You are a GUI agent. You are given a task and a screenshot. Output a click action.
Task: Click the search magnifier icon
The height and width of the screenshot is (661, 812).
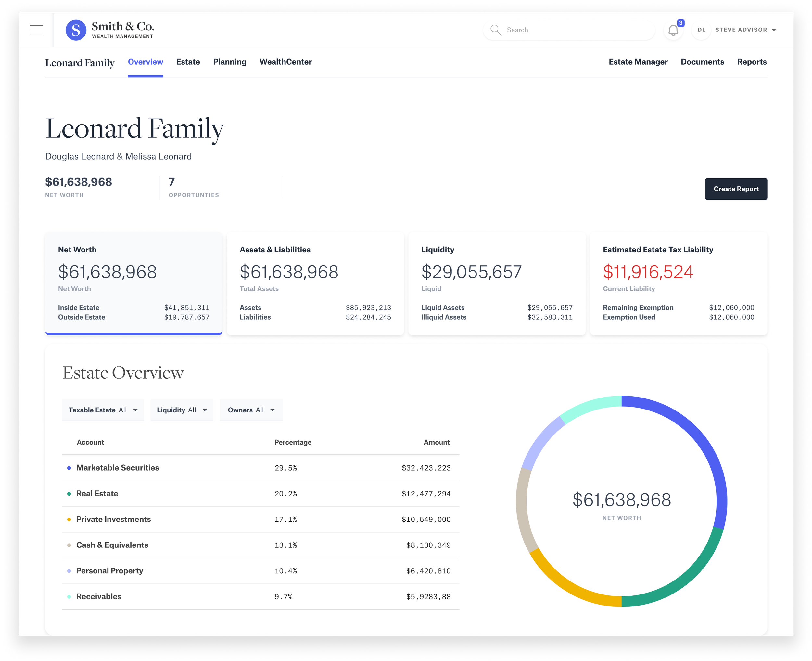[x=496, y=30]
